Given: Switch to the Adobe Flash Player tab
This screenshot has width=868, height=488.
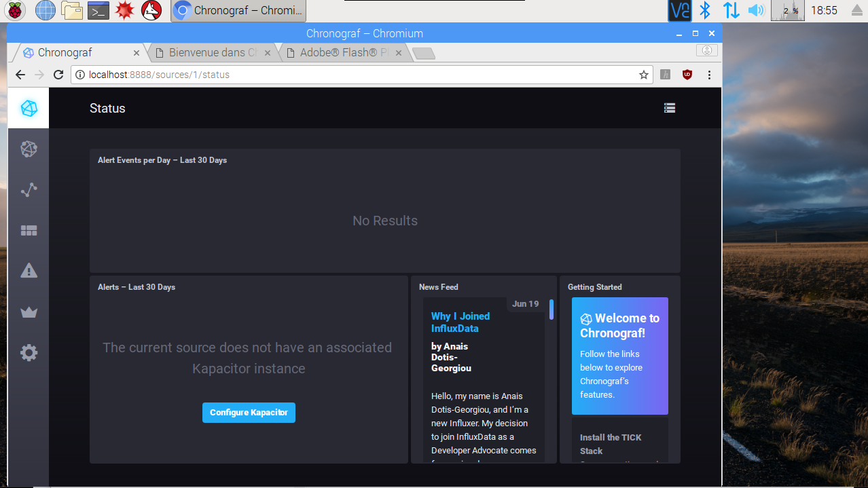Looking at the screenshot, I should coord(344,53).
